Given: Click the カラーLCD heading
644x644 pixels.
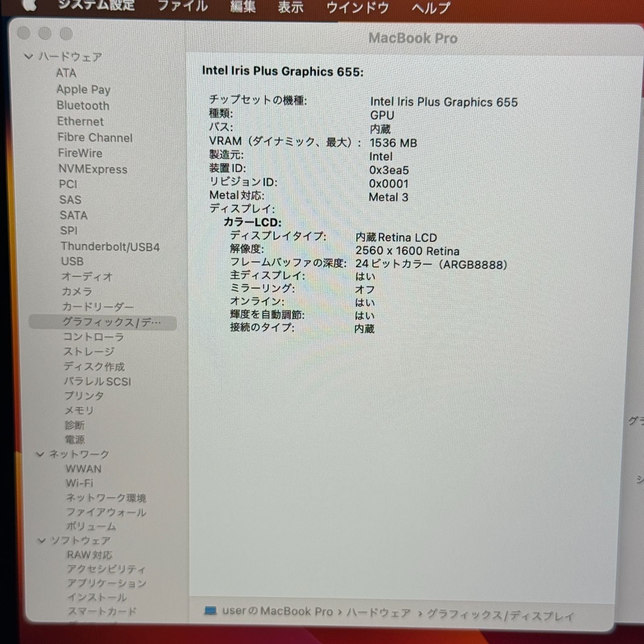Looking at the screenshot, I should [252, 222].
